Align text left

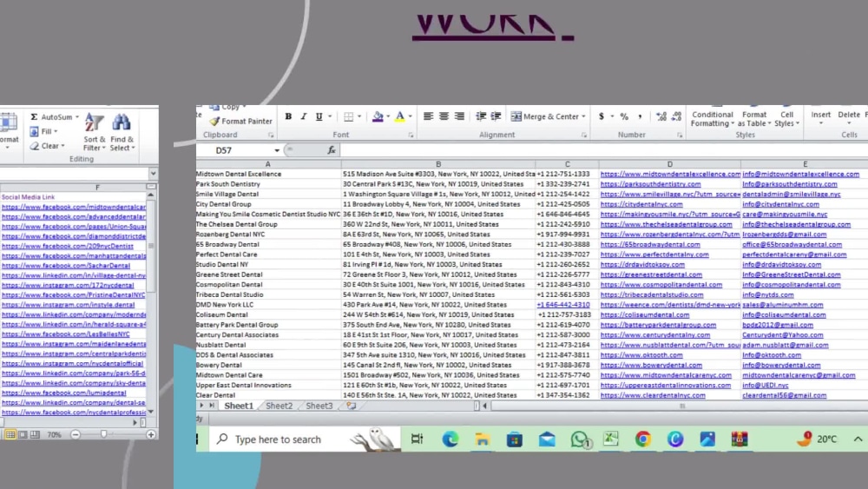pyautogui.click(x=428, y=116)
